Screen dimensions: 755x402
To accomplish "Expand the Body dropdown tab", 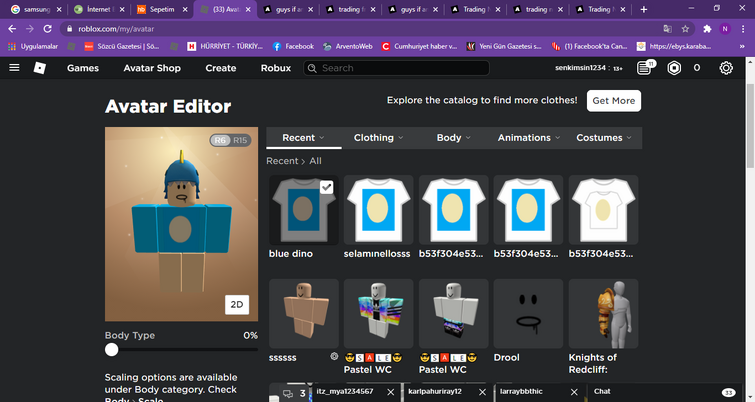I will click(454, 138).
